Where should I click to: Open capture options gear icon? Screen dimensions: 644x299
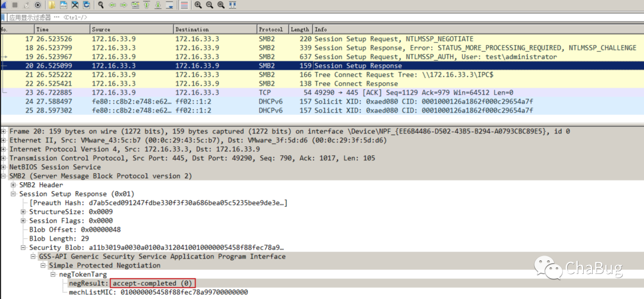[38, 5]
